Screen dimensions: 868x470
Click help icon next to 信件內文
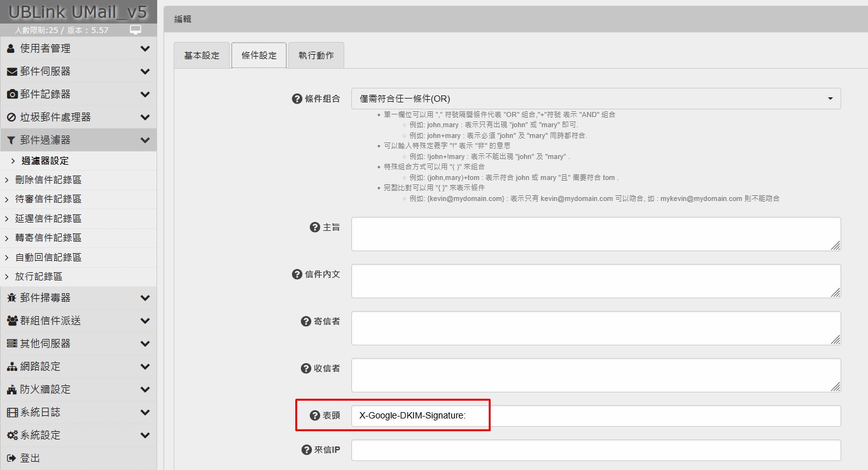297,274
